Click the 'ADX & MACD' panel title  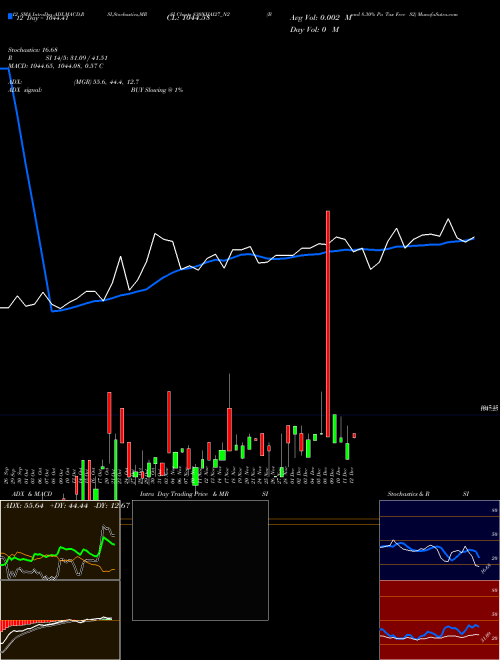32,494
